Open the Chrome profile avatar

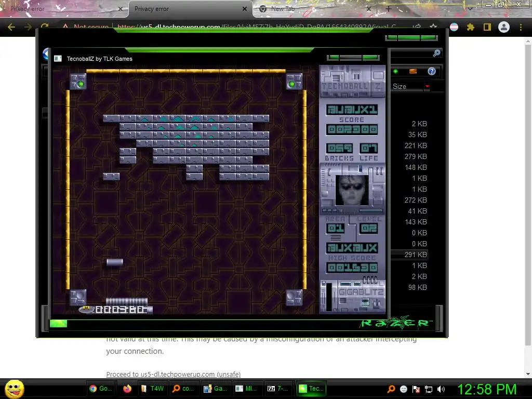click(504, 27)
